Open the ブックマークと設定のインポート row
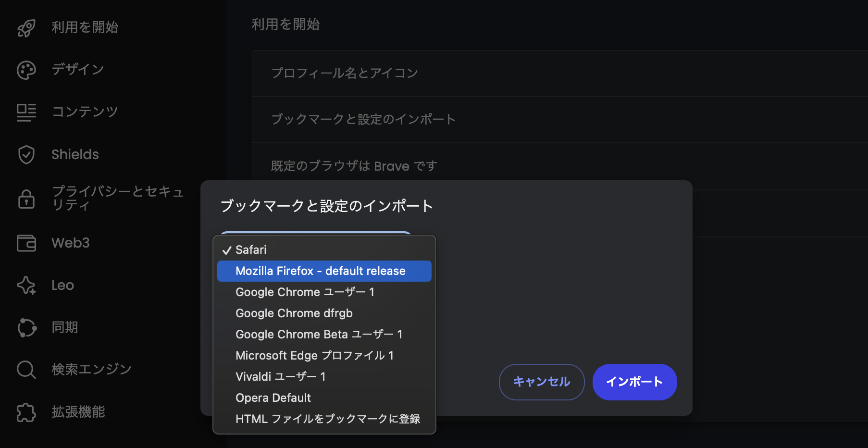 [x=559, y=120]
